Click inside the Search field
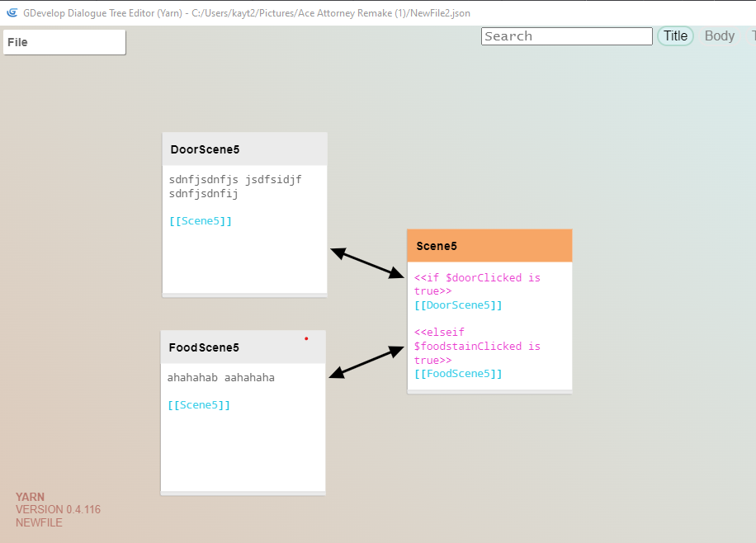The image size is (756, 543). (x=566, y=35)
